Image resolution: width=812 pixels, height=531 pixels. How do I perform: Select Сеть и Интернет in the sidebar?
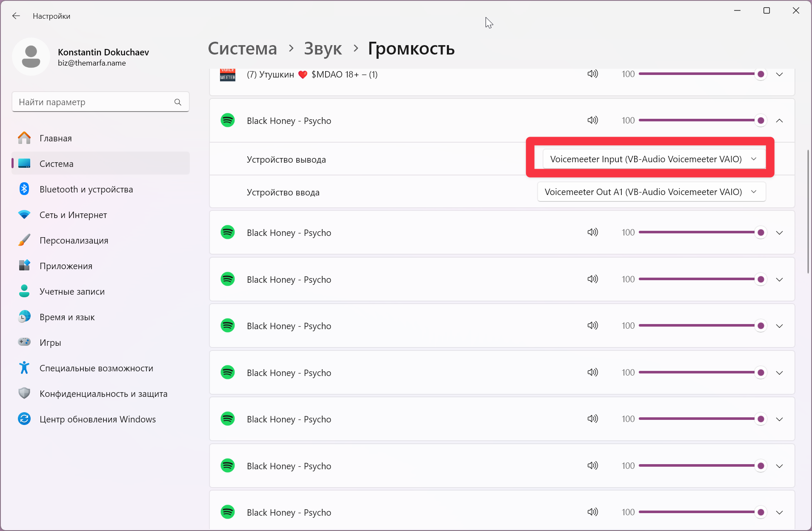[73, 215]
